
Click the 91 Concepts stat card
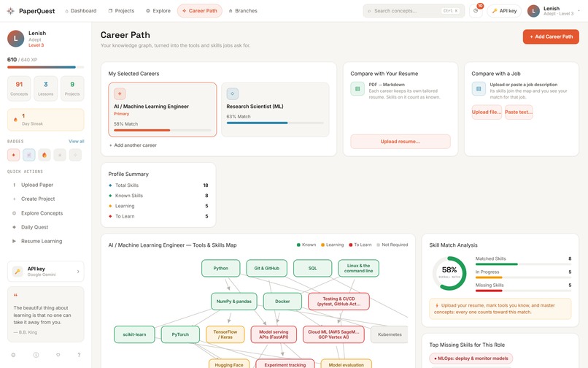[x=19, y=88]
